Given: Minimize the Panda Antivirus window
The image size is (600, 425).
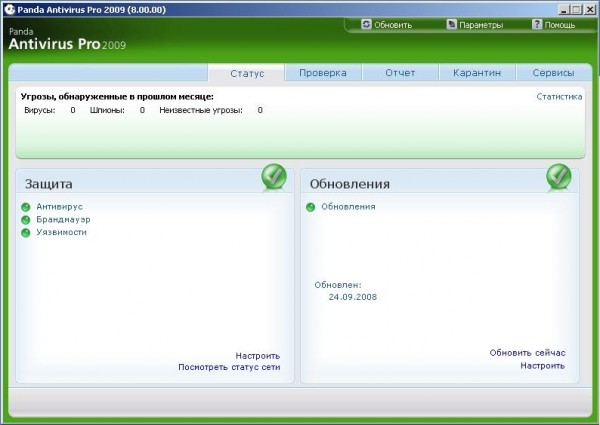Looking at the screenshot, I should (x=564, y=10).
